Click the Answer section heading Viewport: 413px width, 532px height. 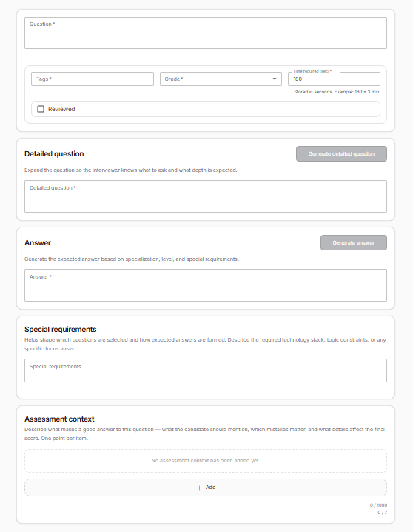pos(38,242)
